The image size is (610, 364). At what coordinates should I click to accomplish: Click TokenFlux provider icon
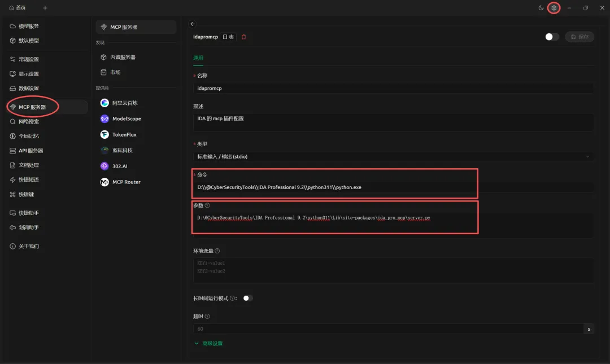[104, 134]
